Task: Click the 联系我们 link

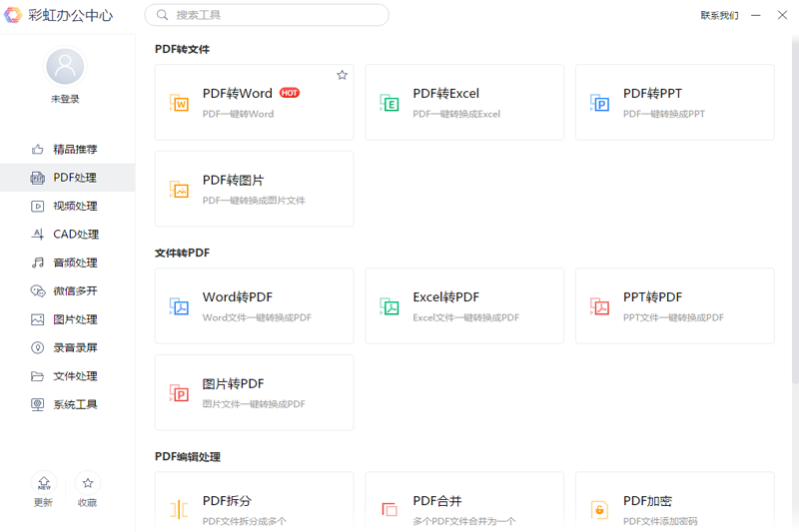Action: pos(719,15)
